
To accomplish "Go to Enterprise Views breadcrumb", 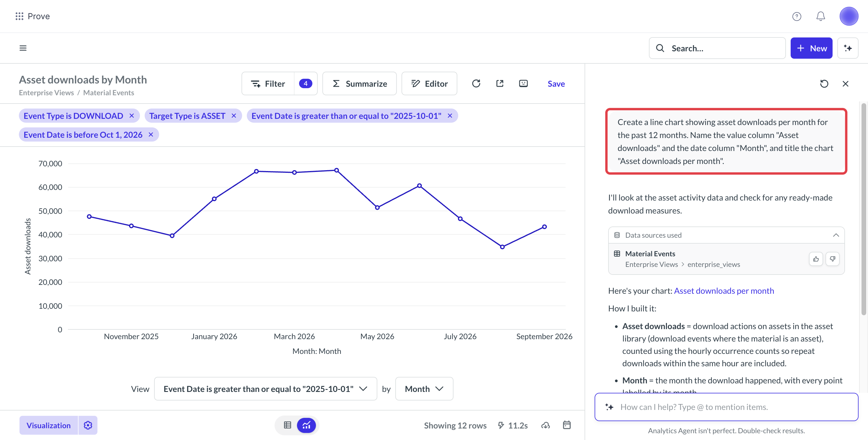I will click(46, 93).
